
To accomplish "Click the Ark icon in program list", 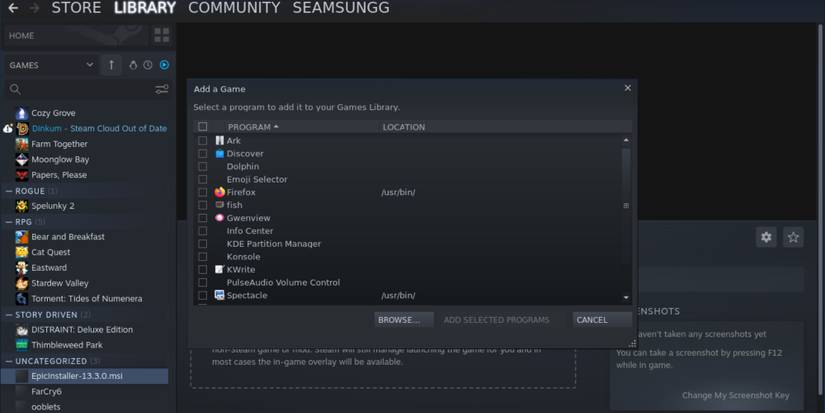I will [219, 140].
